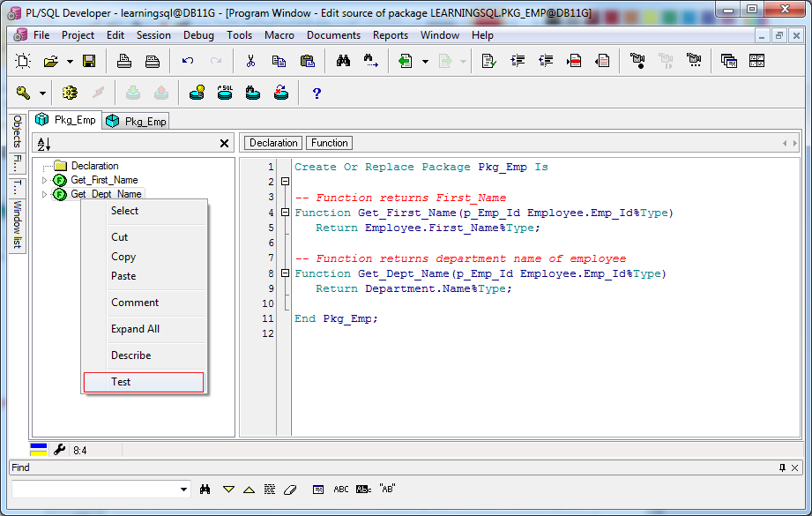The image size is (812, 516).
Task: Click the Function button above editor
Action: (330, 143)
